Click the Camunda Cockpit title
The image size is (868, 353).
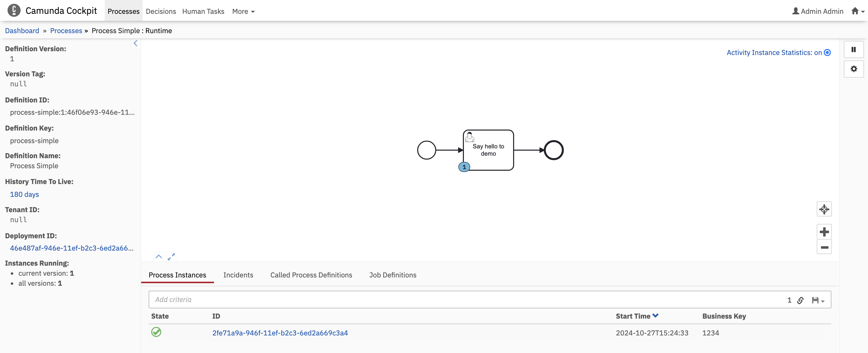tap(61, 11)
